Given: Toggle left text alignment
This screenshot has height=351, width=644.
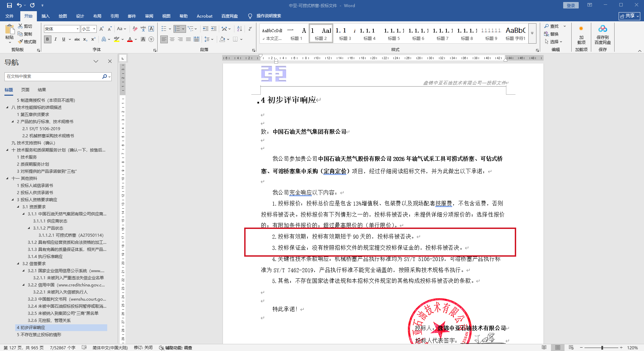Looking at the screenshot, I should pos(164,40).
